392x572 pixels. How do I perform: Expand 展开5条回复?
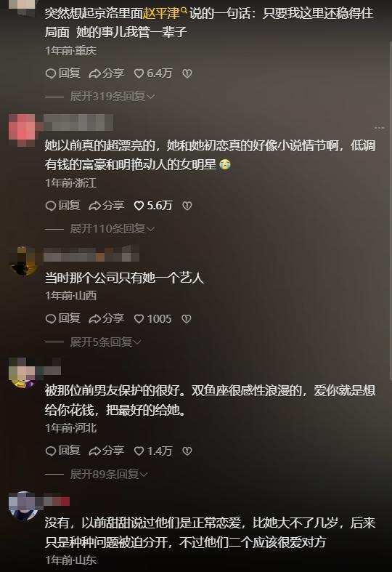105,342
